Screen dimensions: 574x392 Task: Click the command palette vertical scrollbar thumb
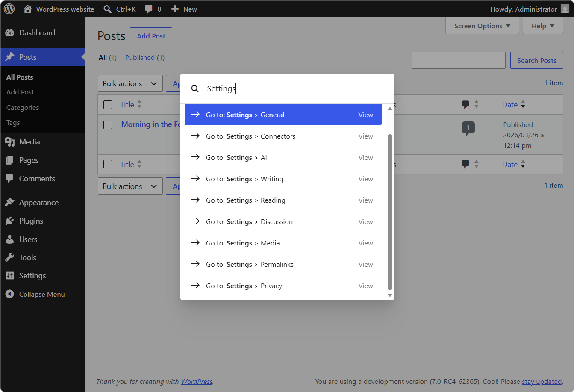pos(390,212)
